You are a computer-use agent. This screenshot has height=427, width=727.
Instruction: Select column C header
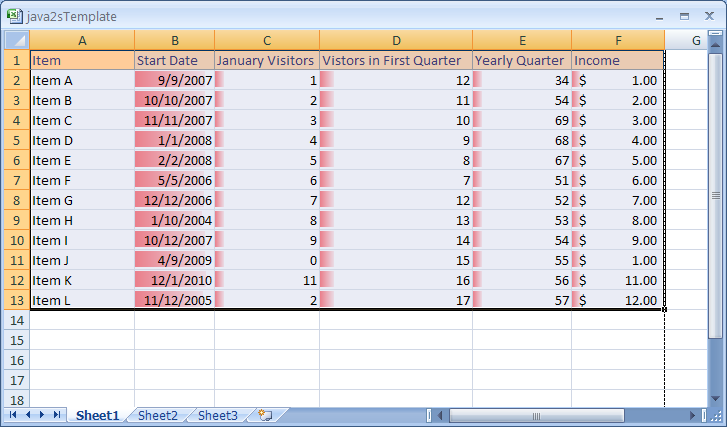click(267, 40)
